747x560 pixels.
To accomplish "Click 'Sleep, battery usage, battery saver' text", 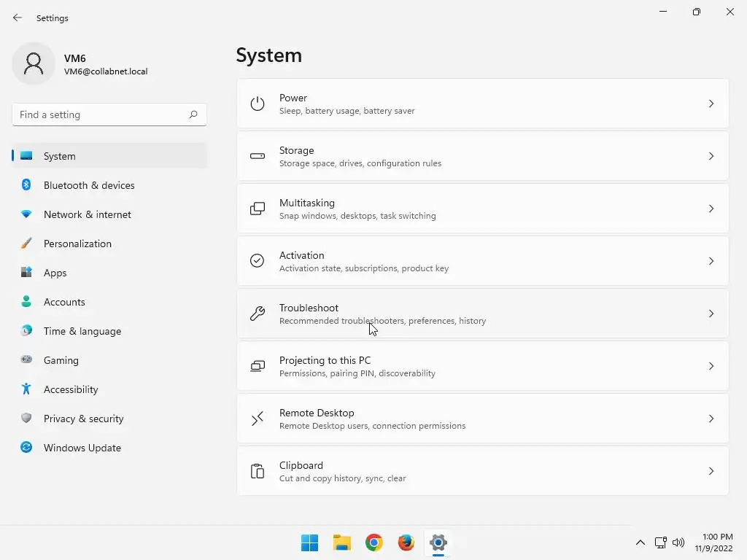I will pos(347,111).
